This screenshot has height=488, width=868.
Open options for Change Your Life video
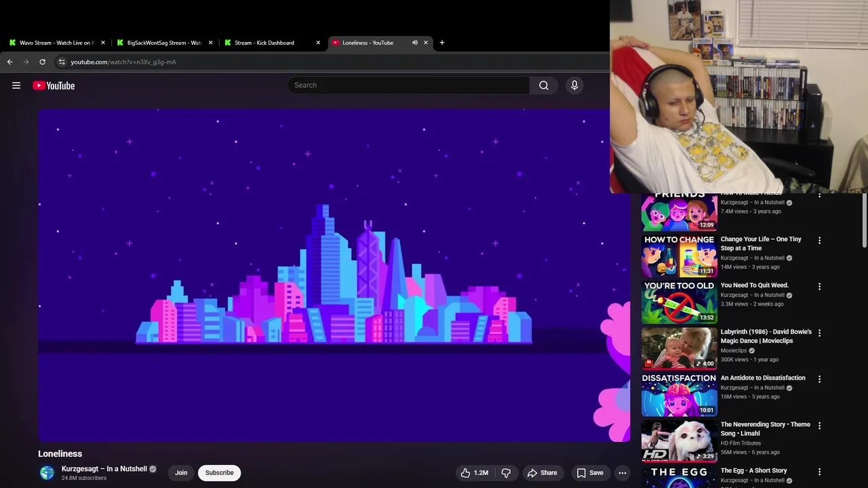(819, 241)
